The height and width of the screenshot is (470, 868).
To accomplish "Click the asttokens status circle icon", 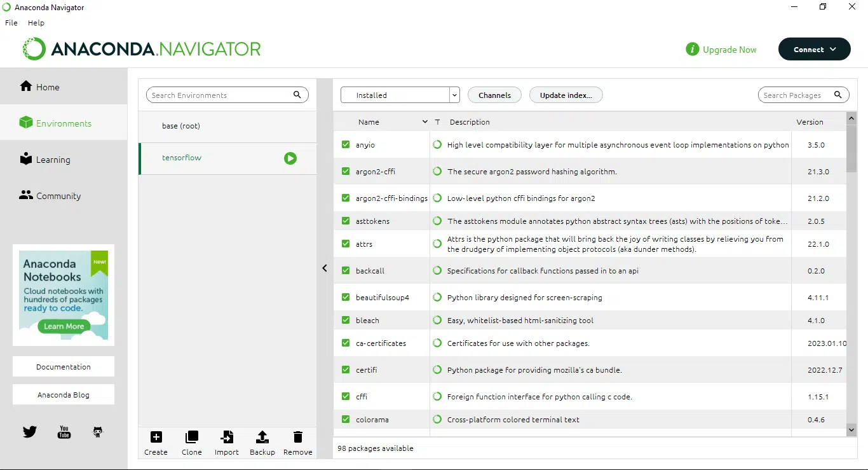I will [437, 221].
